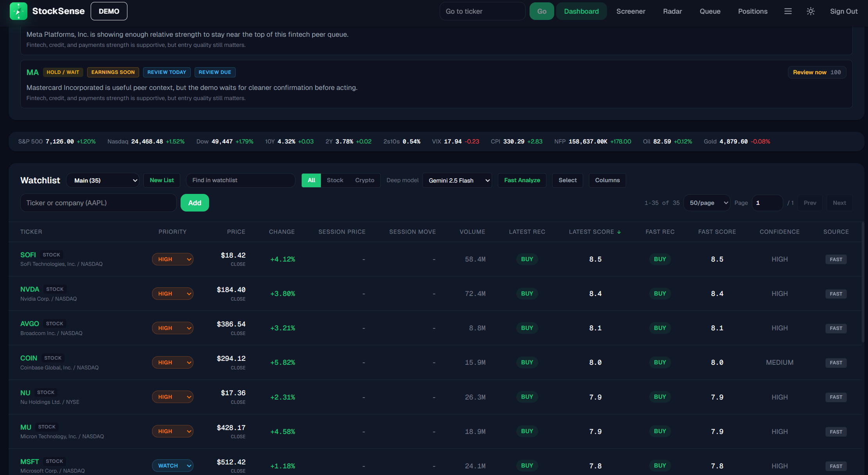This screenshot has width=868, height=475.
Task: Change the 50/page size dropdown
Action: [x=707, y=203]
